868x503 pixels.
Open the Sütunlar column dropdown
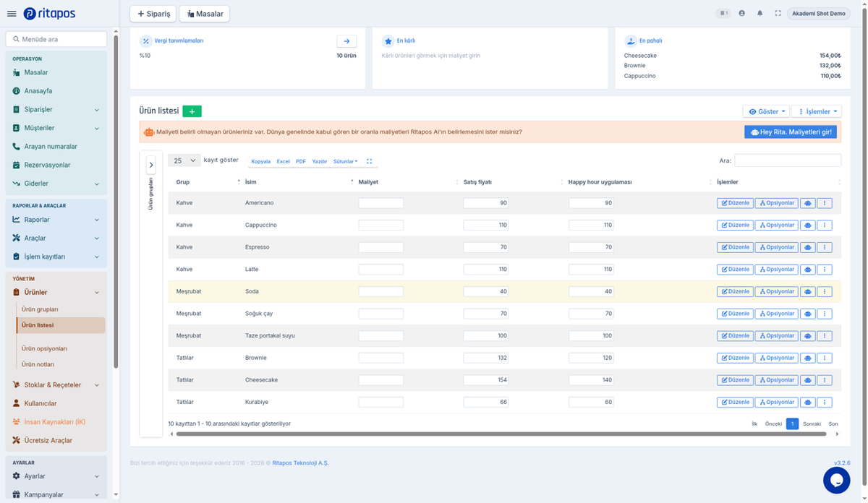point(346,162)
